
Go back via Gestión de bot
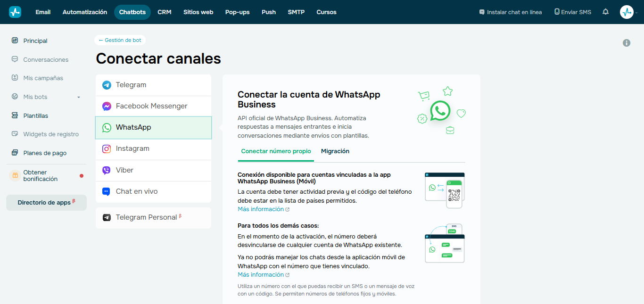point(119,40)
